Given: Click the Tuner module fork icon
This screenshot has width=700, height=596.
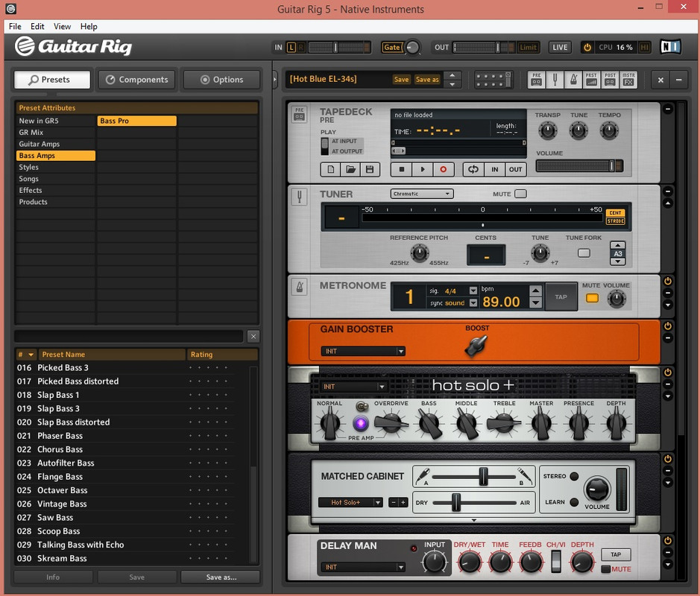Looking at the screenshot, I should 300,196.
